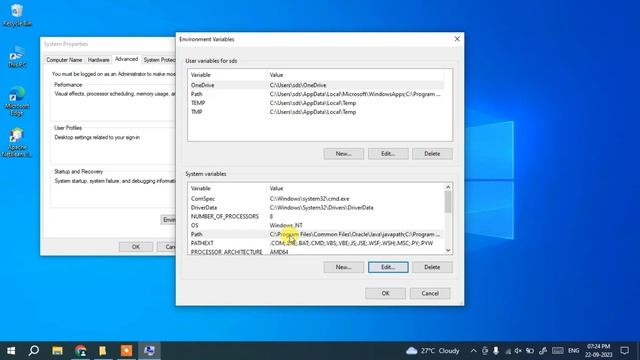Open the Windows Start menu

[x=11, y=351]
